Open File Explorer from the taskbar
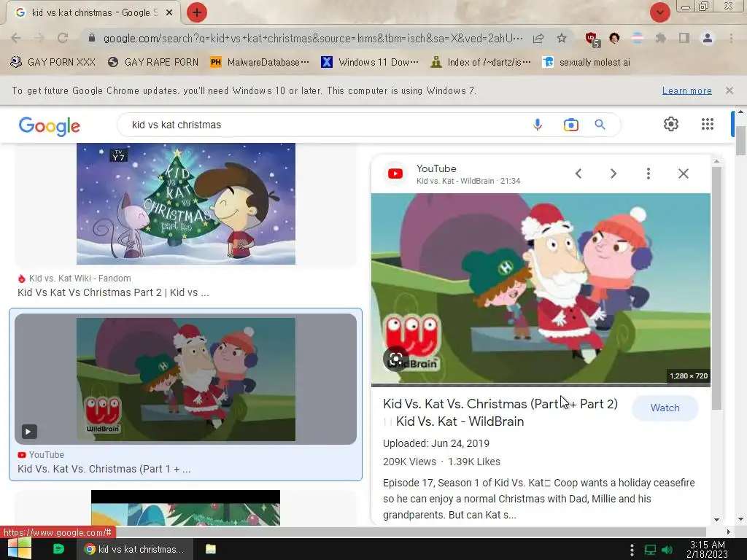This screenshot has height=560, width=747. (x=211, y=549)
